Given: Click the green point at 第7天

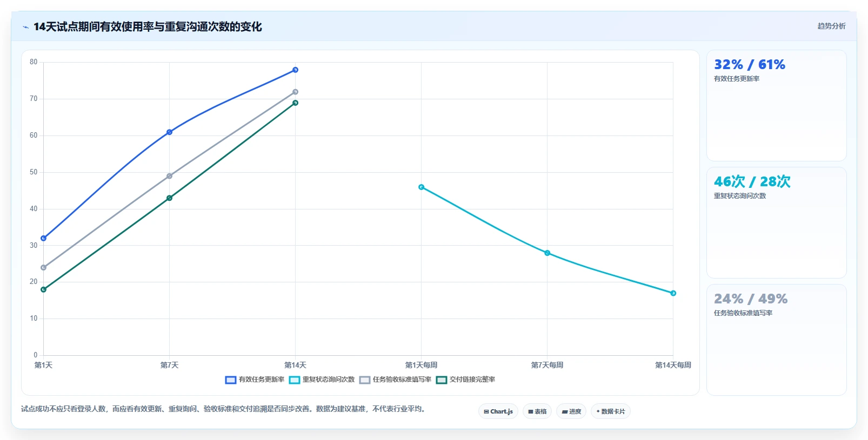Looking at the screenshot, I should click(169, 198).
